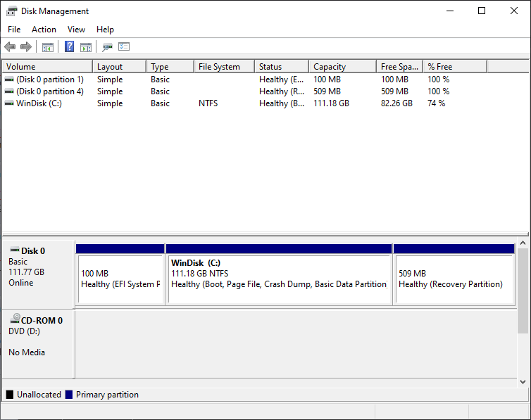Open the Help menu
Viewport: 531px width, 420px height.
(x=105, y=30)
